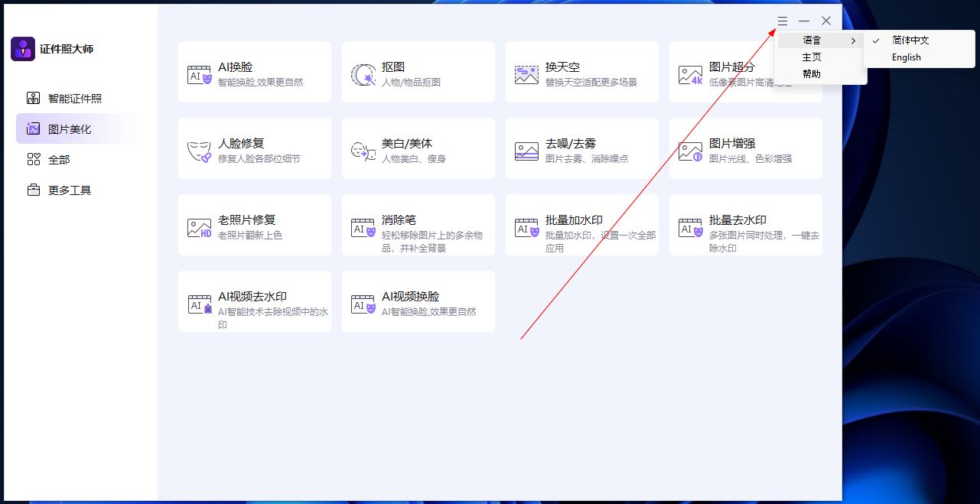Click the 证件照大师 app title text
The height and width of the screenshot is (504, 980).
click(x=67, y=49)
